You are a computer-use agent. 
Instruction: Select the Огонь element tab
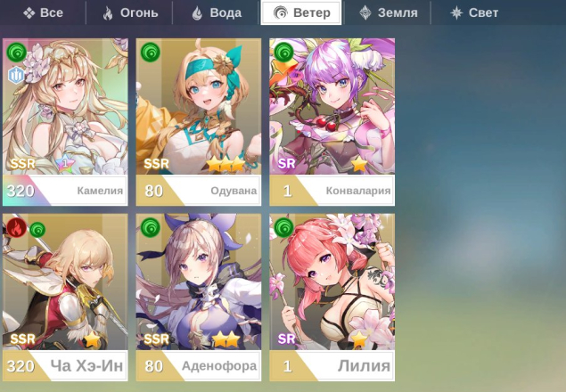point(129,12)
